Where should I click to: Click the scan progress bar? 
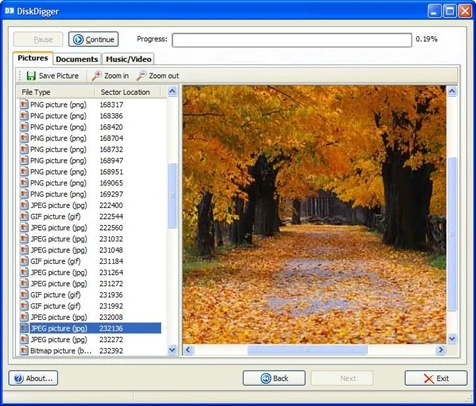click(292, 40)
